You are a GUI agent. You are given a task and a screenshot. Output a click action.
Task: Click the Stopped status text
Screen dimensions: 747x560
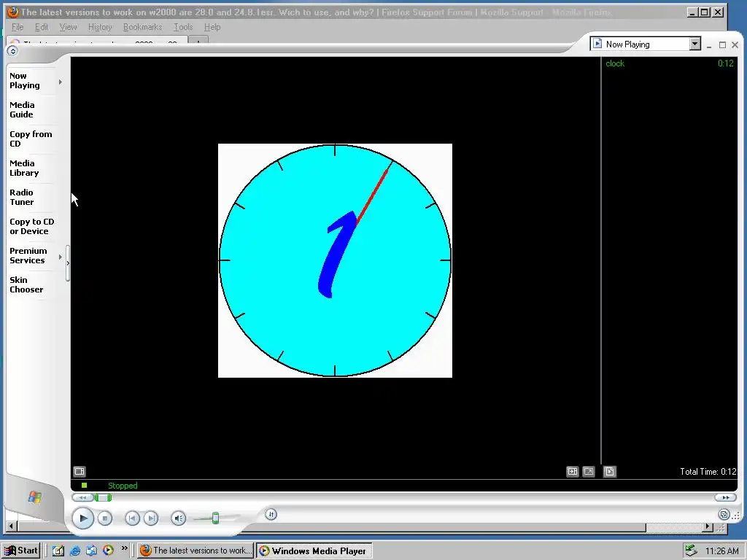tap(123, 485)
